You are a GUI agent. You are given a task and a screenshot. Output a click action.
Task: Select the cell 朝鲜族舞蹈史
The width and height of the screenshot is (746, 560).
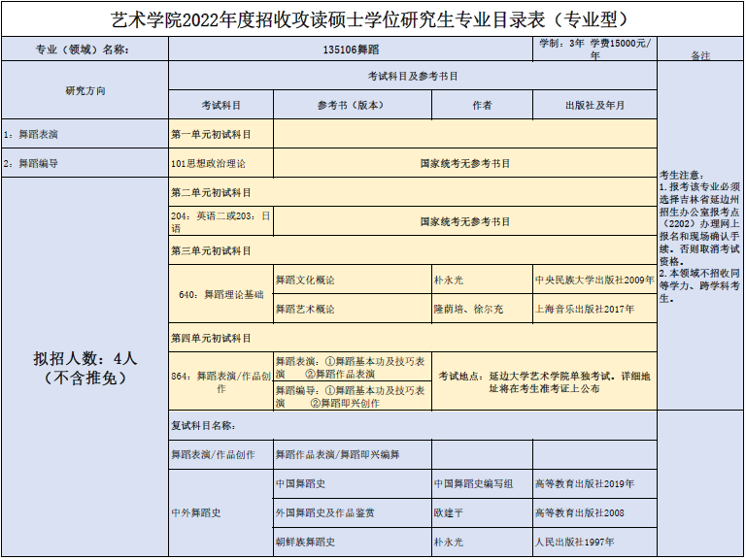point(353,542)
